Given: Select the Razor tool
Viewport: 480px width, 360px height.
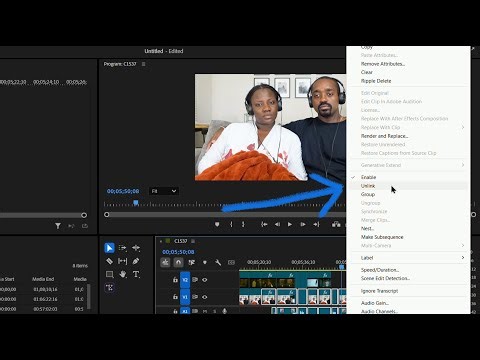Looking at the screenshot, I should tap(109, 261).
